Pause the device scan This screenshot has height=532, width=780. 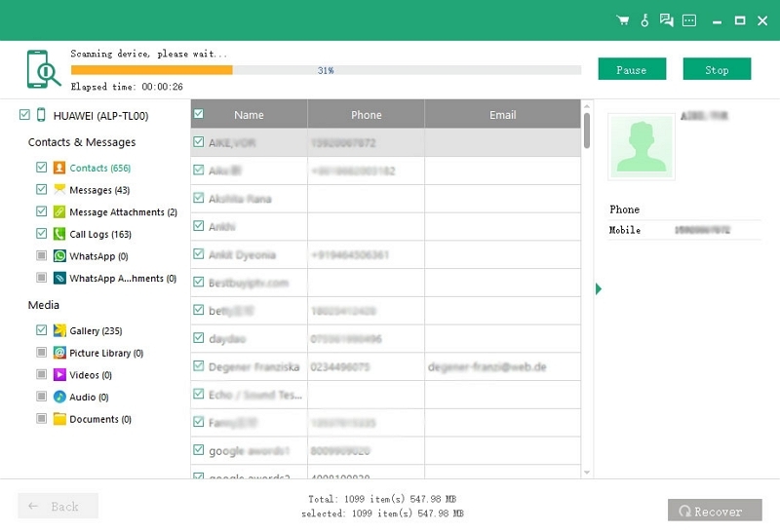[x=632, y=69]
